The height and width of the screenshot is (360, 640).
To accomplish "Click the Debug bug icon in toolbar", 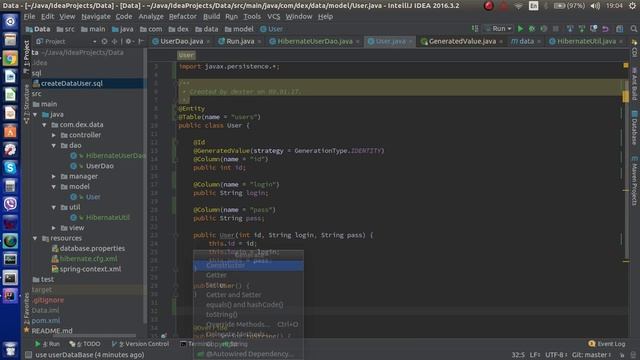I will tap(532, 29).
